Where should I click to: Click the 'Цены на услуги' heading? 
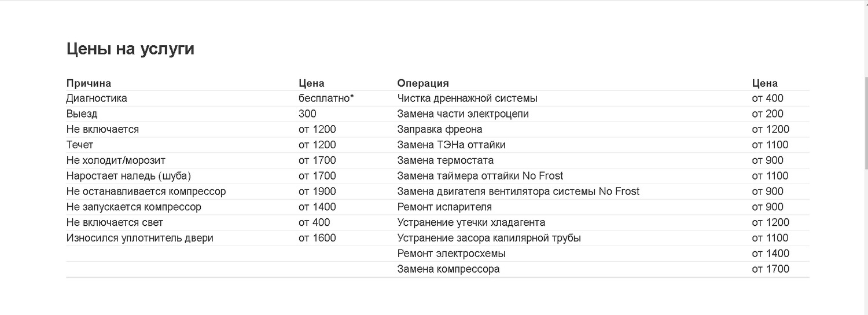[x=130, y=49]
